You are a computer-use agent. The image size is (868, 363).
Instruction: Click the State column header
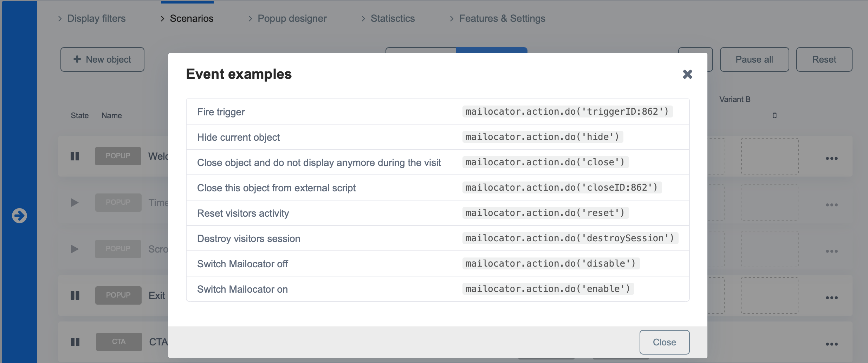(x=80, y=115)
